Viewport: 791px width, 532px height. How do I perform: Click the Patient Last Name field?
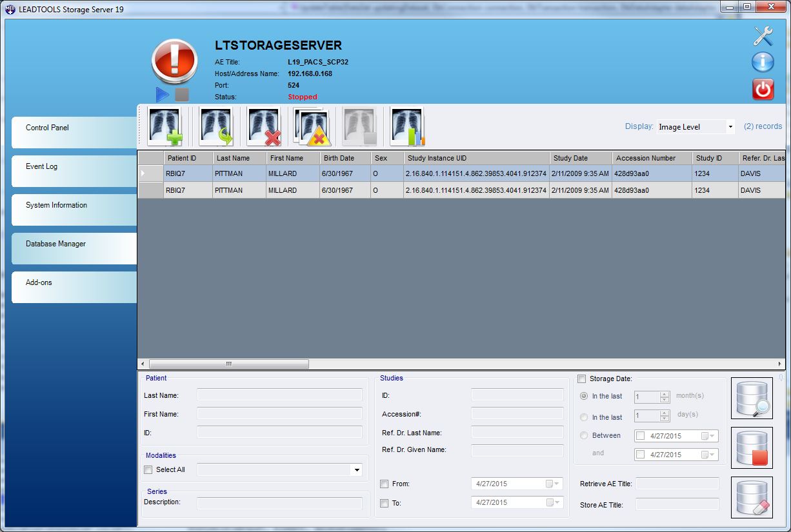279,395
